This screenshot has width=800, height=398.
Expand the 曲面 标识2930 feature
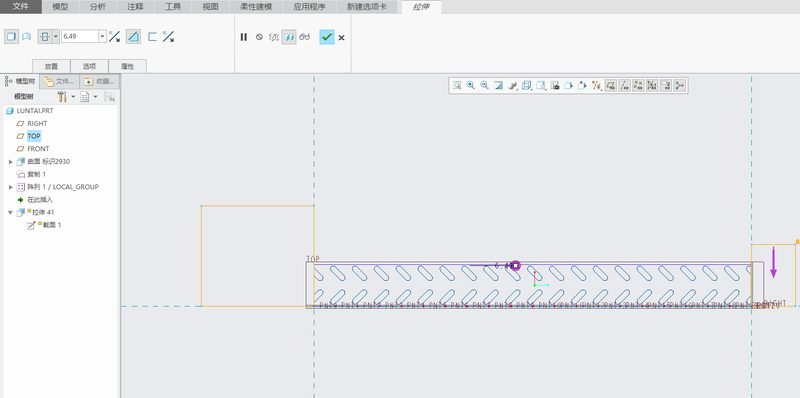pos(11,161)
